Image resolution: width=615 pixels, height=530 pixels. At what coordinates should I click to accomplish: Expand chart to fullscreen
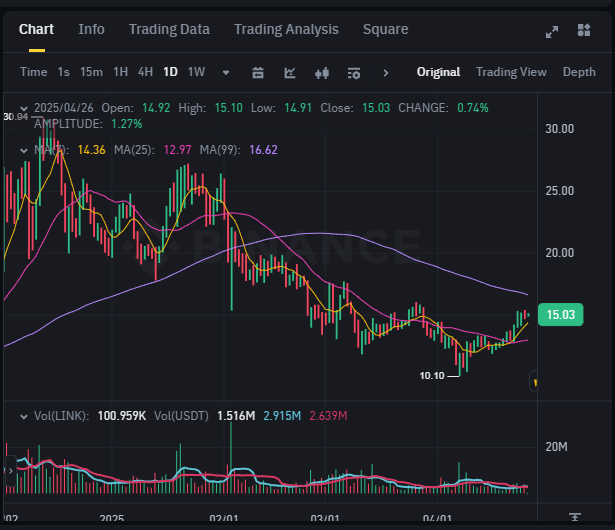tap(552, 32)
